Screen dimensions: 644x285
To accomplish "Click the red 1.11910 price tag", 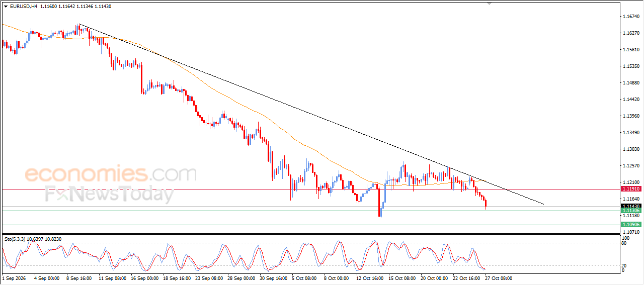I will 630,189.
